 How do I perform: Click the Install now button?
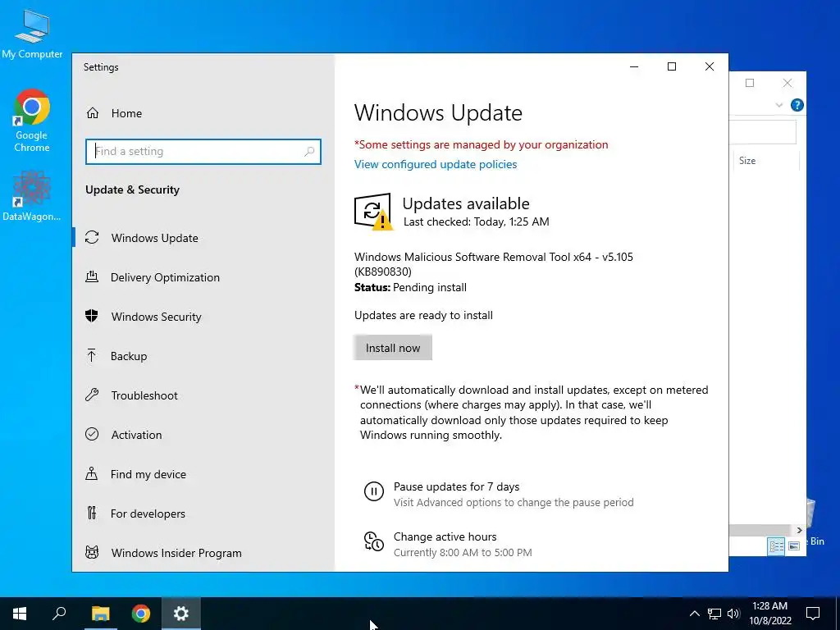(x=393, y=348)
